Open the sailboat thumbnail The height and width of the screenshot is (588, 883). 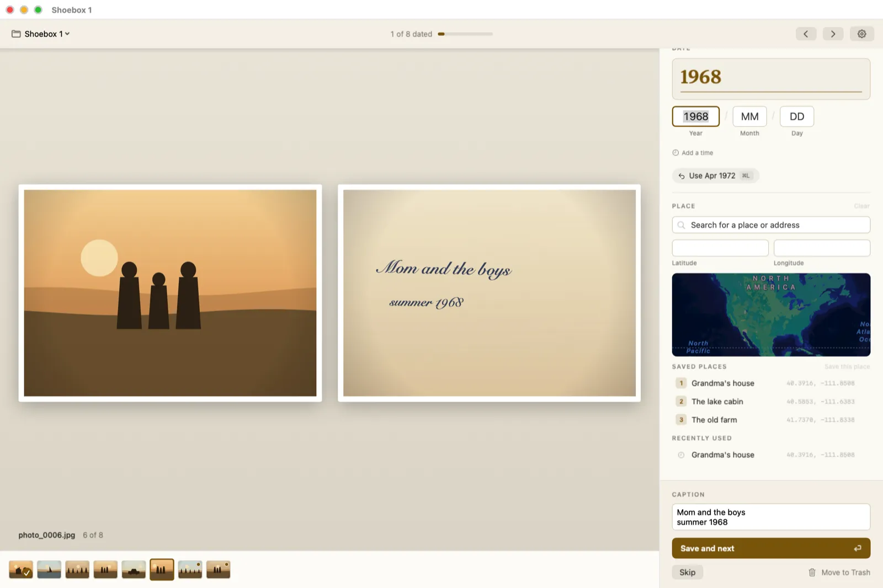point(49,569)
